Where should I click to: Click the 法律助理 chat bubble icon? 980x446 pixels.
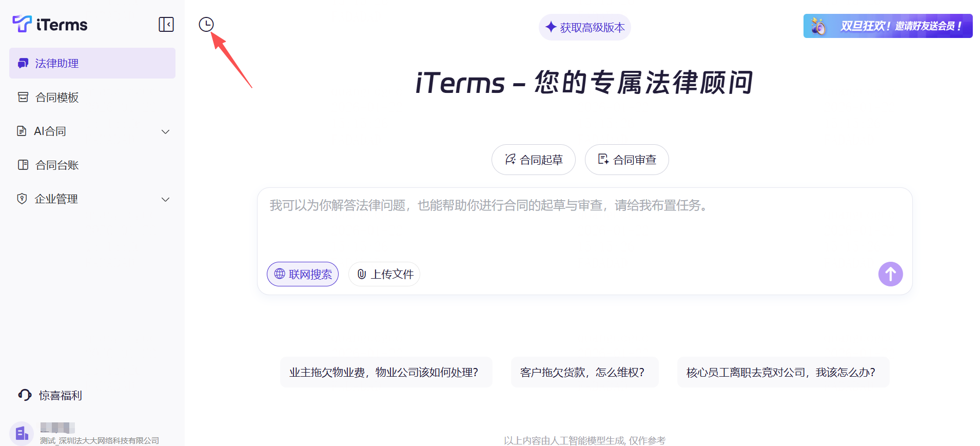tap(23, 63)
